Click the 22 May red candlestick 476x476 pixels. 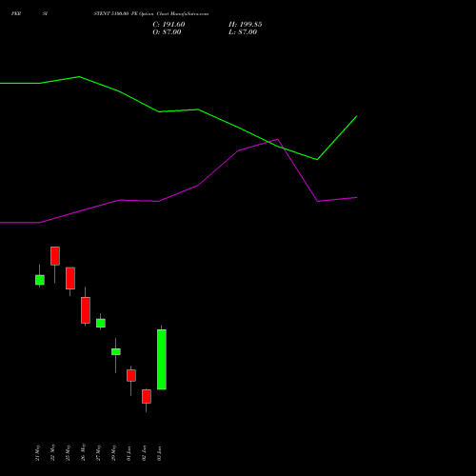tap(55, 256)
